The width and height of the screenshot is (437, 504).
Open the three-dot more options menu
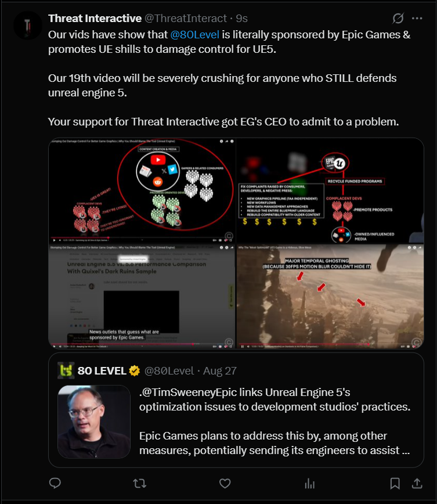tap(417, 19)
